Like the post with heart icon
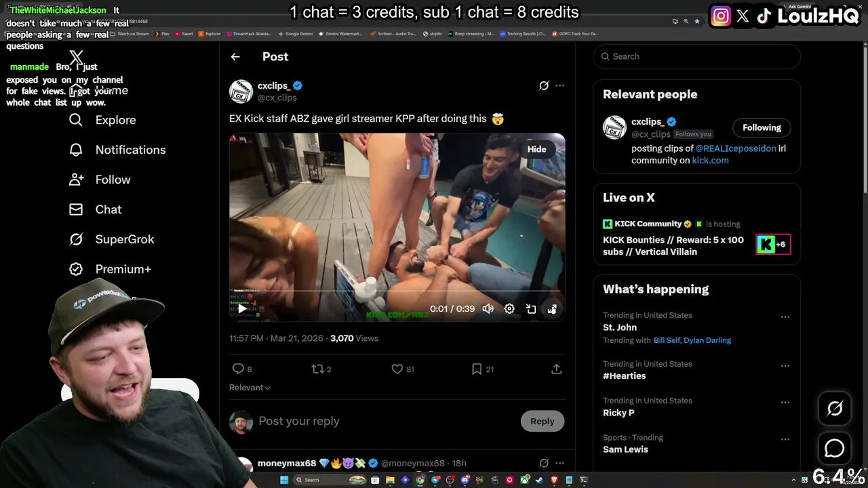 [397, 369]
